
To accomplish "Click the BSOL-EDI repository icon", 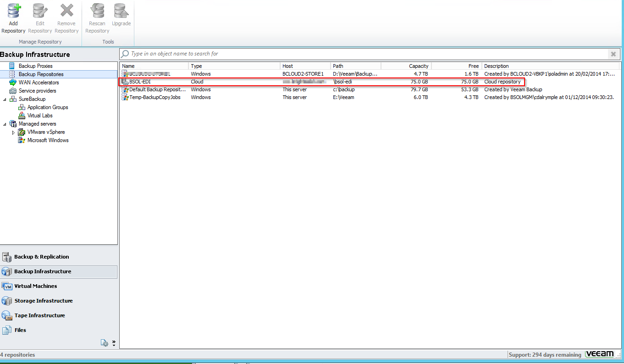I will click(125, 82).
